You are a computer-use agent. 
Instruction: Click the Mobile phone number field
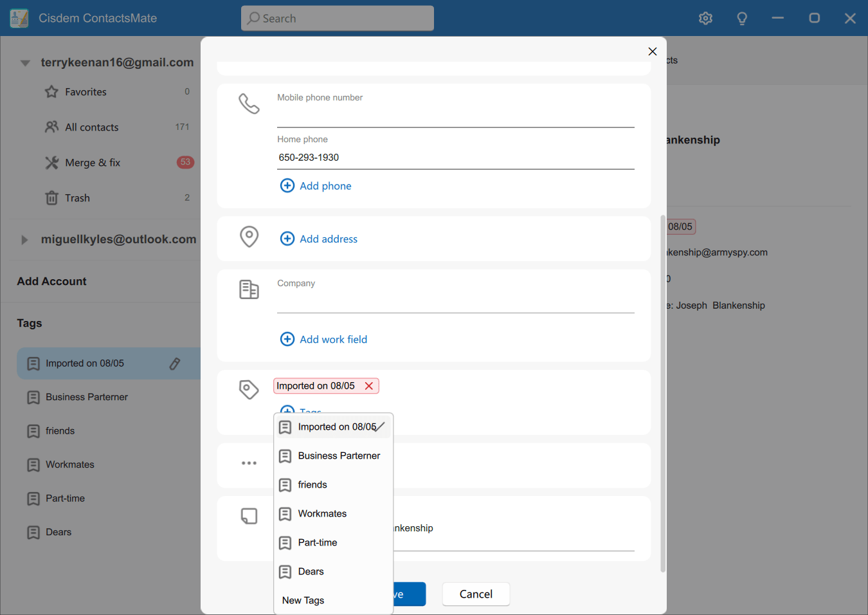[455, 116]
